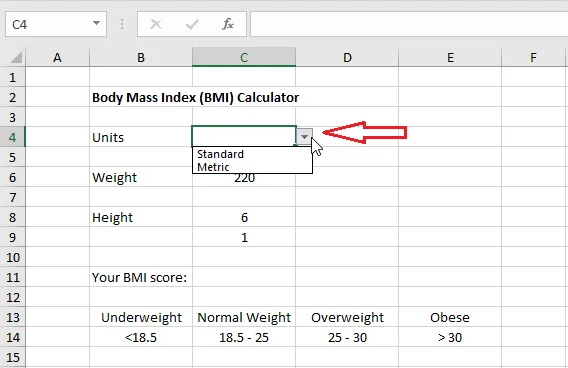Select row 2 header
The height and width of the screenshot is (368, 568).
tap(13, 97)
